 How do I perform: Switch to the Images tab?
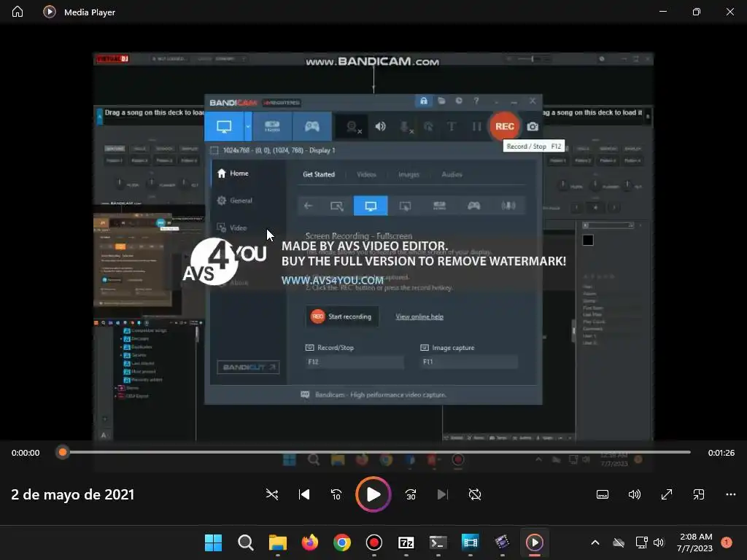coord(409,174)
